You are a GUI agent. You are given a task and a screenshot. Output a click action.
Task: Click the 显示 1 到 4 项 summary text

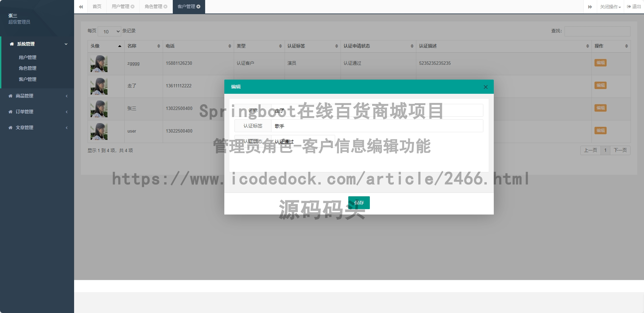pos(110,150)
